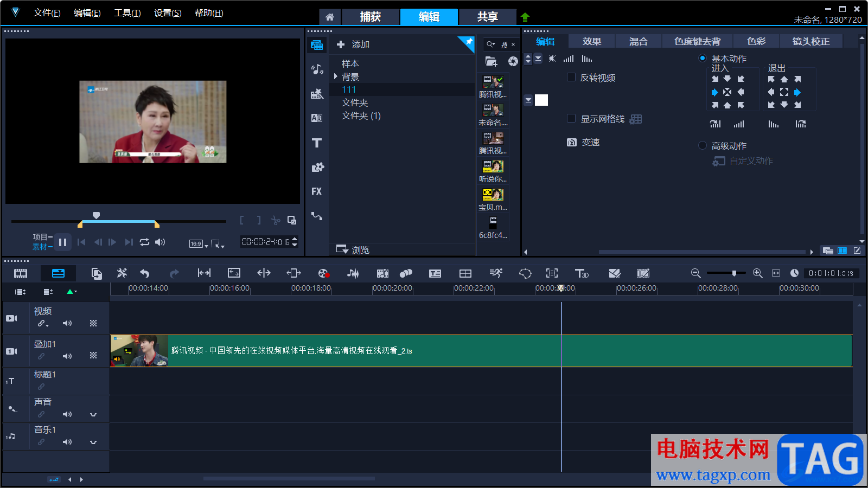
Task: Click the Split clip scissors icon
Action: 276,220
